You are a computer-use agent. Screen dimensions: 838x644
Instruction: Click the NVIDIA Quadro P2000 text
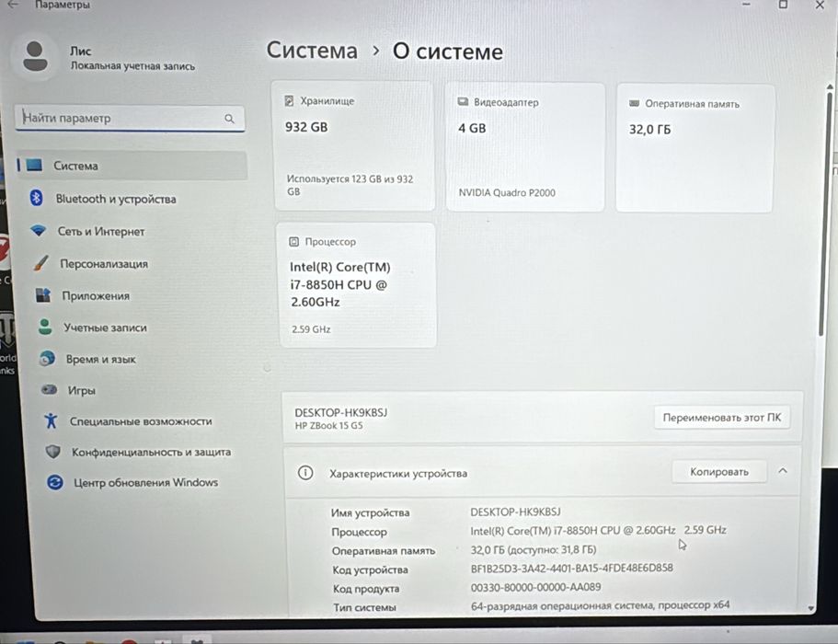point(507,193)
